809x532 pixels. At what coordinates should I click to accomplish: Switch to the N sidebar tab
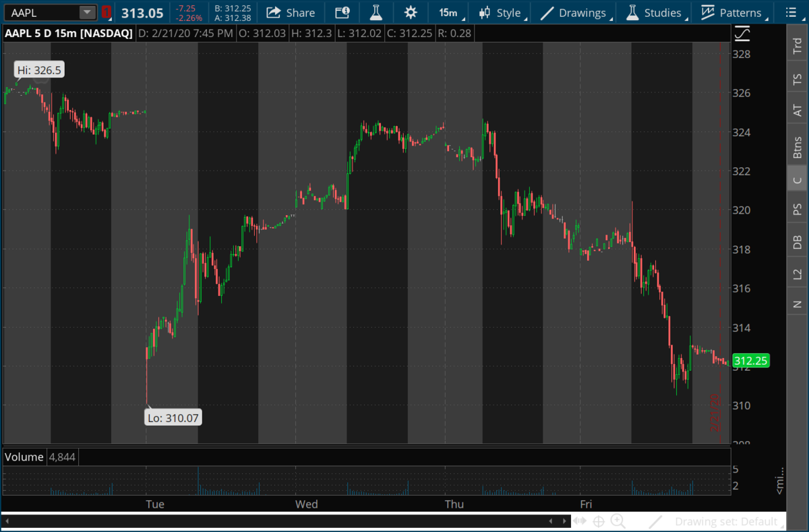(x=797, y=304)
